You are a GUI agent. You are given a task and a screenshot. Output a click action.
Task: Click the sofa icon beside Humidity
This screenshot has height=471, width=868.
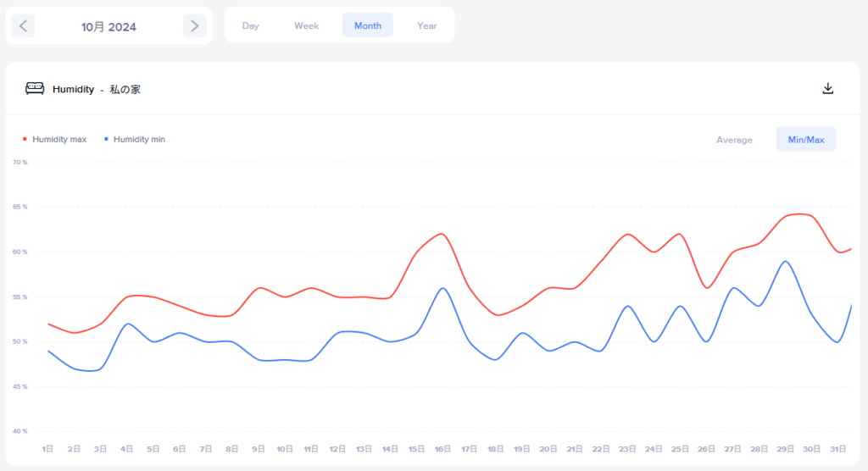[35, 88]
